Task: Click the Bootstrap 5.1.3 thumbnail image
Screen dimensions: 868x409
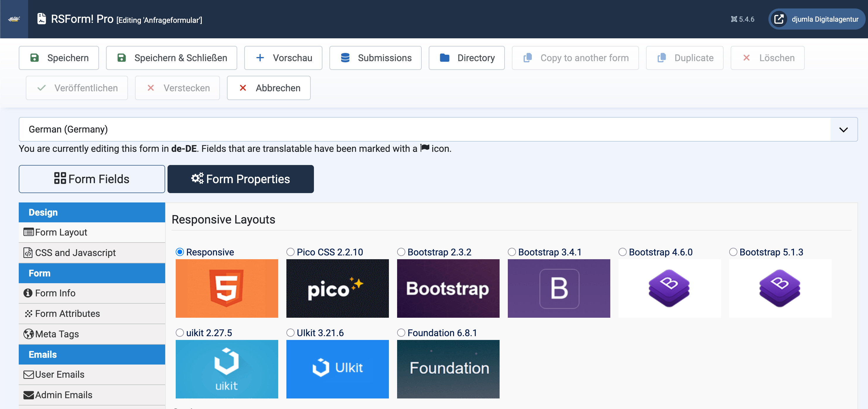Action: pyautogui.click(x=780, y=288)
